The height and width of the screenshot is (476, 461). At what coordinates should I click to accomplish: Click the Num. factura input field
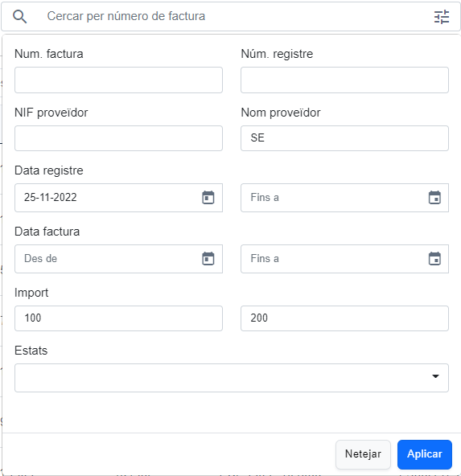(x=118, y=80)
